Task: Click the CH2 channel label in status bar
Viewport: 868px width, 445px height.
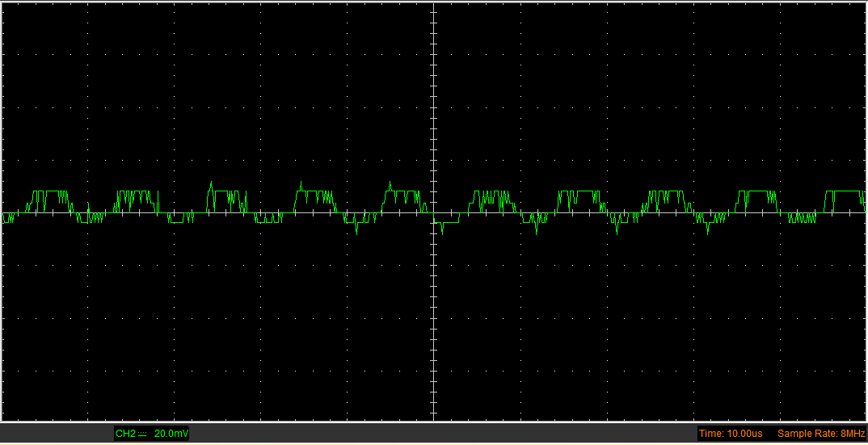Action: (x=125, y=434)
